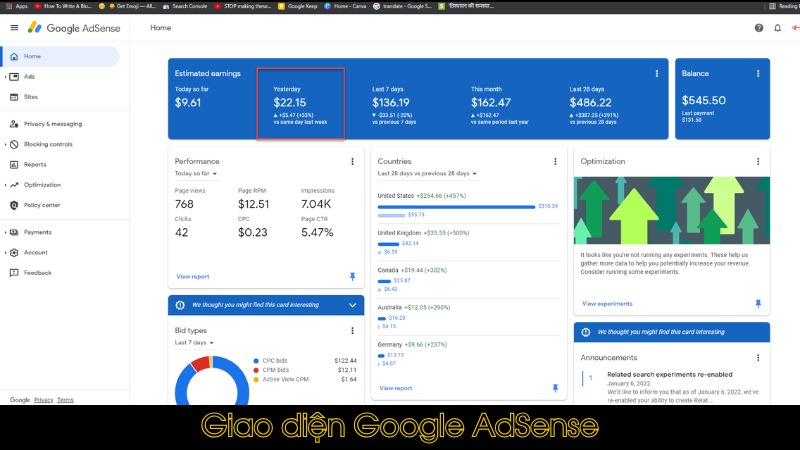Click the Home icon in sidebar
This screenshot has height=450, width=800.
[x=14, y=56]
